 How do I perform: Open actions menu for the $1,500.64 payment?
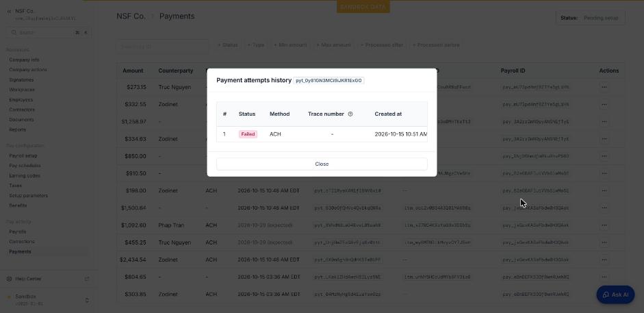pyautogui.click(x=604, y=208)
